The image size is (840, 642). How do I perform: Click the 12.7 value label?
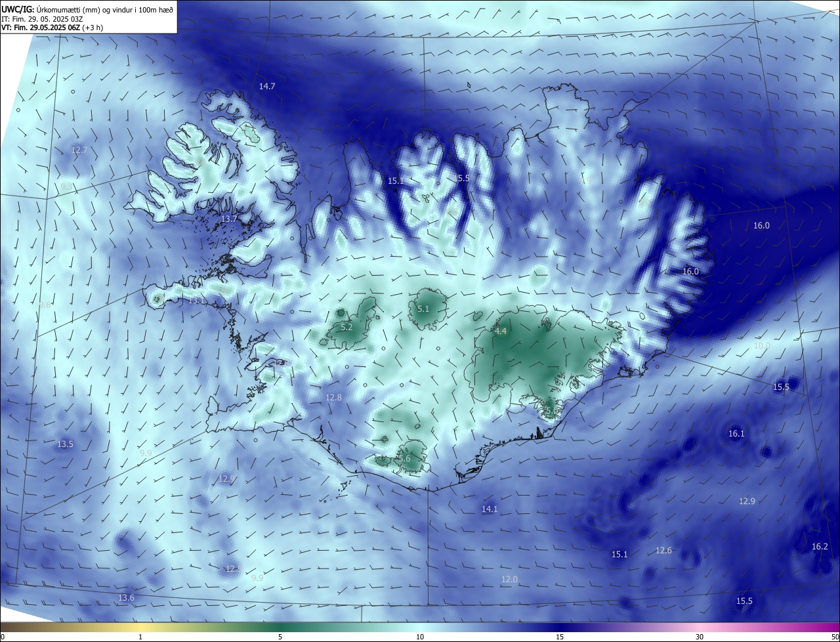(79, 150)
